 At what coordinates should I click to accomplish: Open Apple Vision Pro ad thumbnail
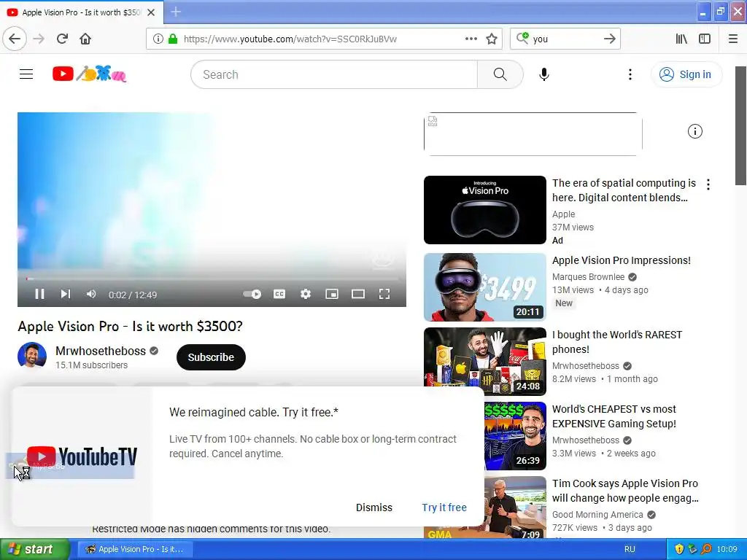[485, 210]
